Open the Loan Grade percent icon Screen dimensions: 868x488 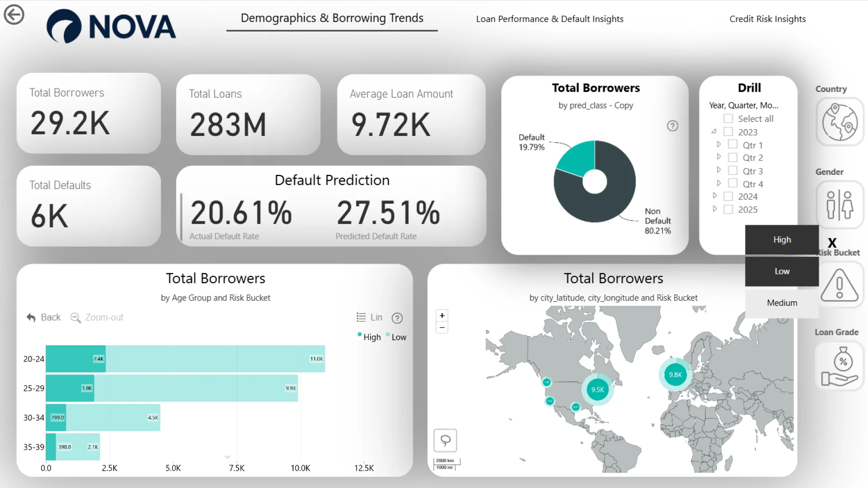(840, 366)
